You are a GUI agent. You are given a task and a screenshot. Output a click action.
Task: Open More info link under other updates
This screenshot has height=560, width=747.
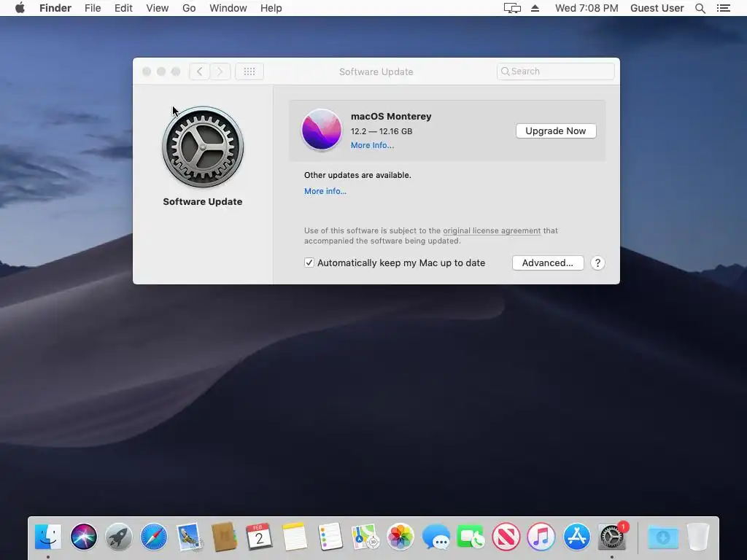pos(325,191)
